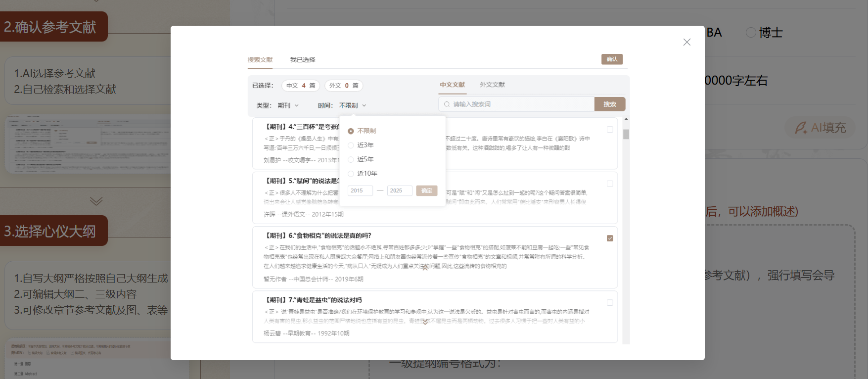This screenshot has height=379, width=868.
Task: Click the 确定 date range button
Action: pyautogui.click(x=427, y=190)
